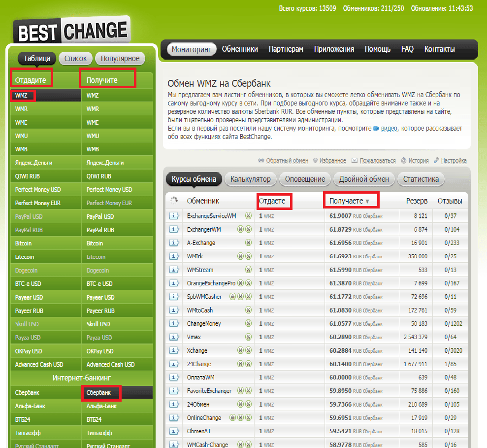Select Альфа-Банк in the Получите column
Viewport: 487px width, 448px height.
point(117,406)
